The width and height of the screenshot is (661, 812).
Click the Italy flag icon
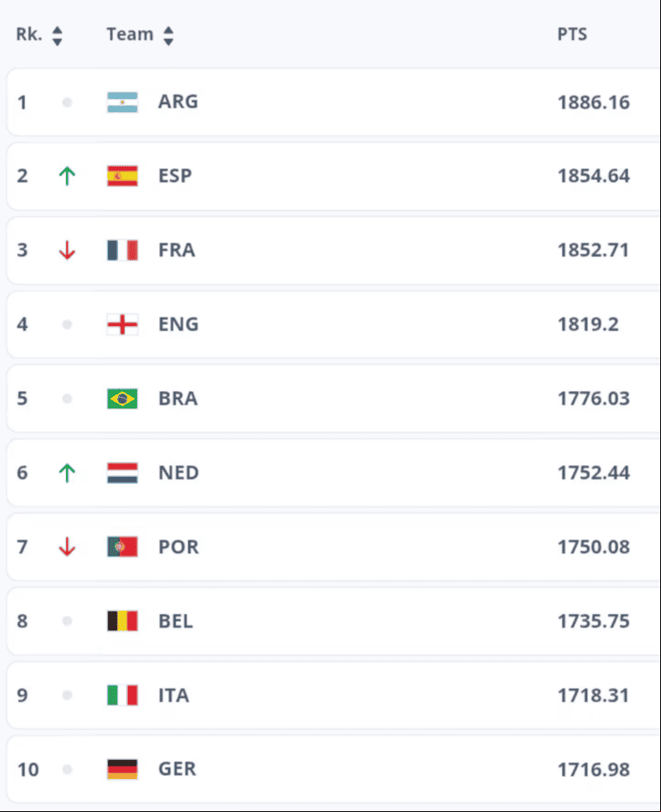[x=122, y=695]
